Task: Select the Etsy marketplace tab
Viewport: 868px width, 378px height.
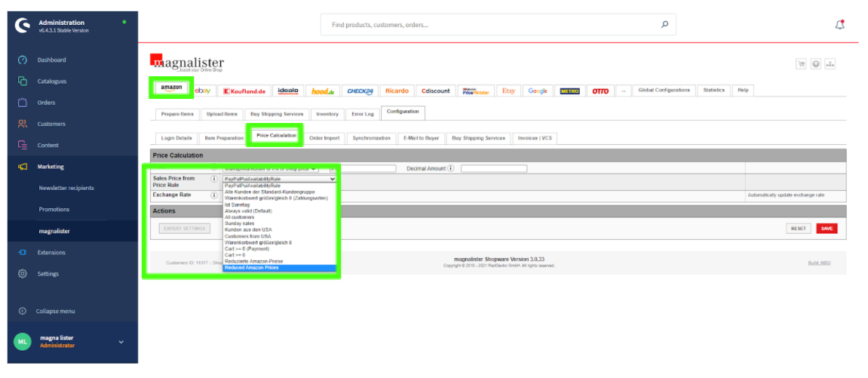Action: pyautogui.click(x=509, y=91)
